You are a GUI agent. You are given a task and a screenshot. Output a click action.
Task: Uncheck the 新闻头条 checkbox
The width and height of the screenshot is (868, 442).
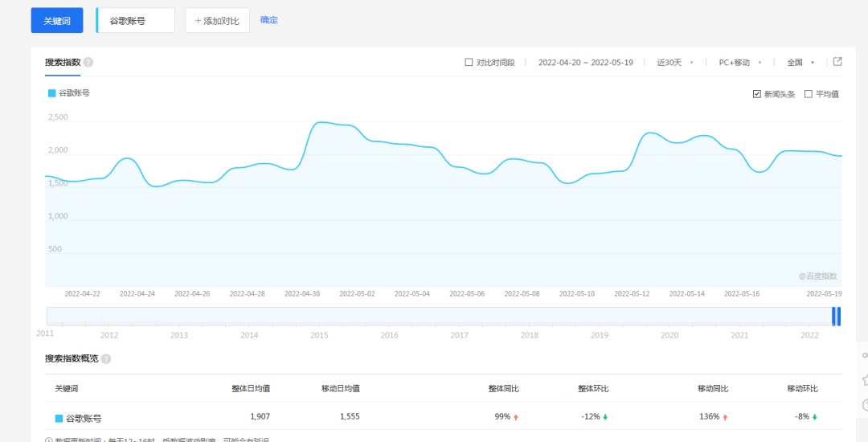point(757,94)
